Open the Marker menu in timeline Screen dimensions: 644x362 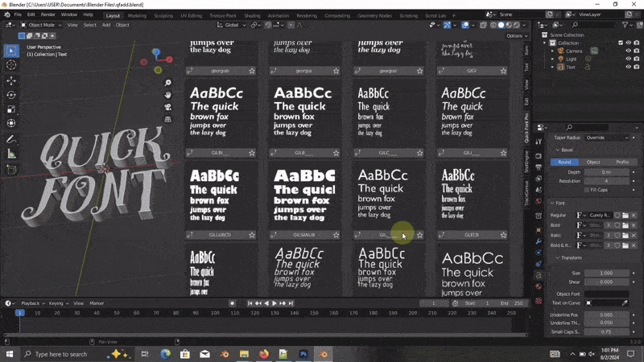point(97,303)
